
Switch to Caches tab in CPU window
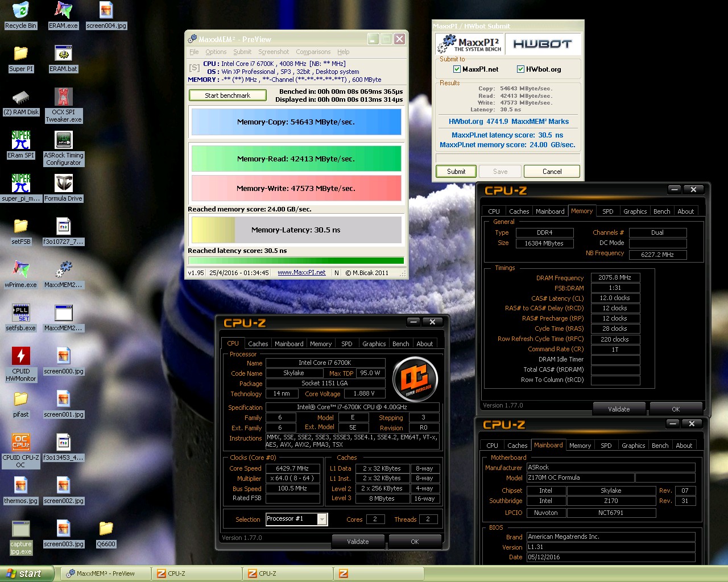coord(258,344)
